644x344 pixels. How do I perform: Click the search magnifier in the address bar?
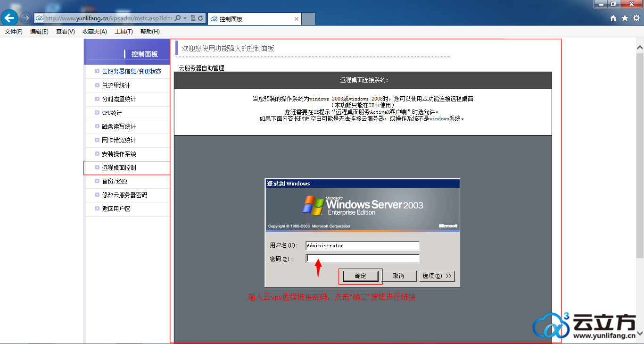pyautogui.click(x=178, y=18)
